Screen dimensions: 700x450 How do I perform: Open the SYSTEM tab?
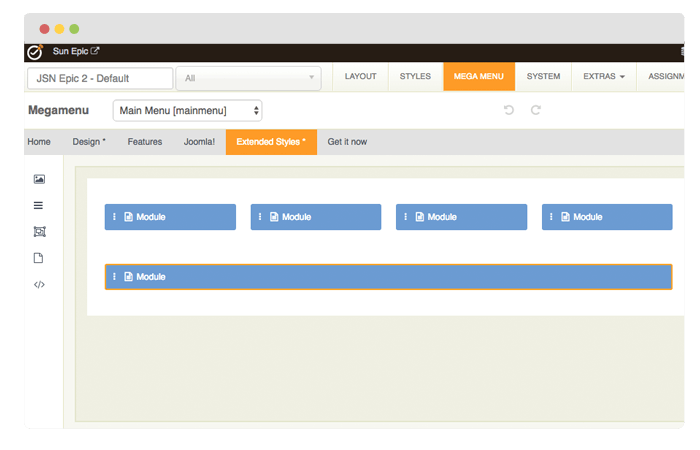click(x=543, y=77)
